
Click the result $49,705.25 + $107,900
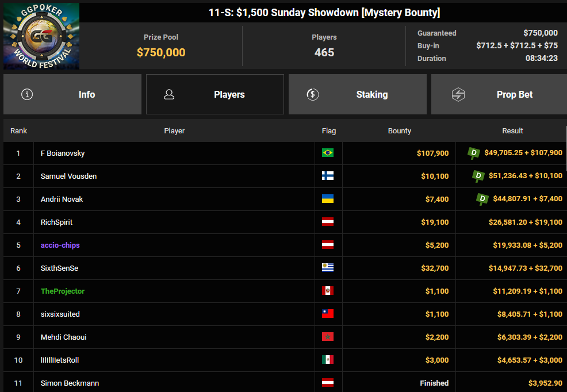[523, 153]
